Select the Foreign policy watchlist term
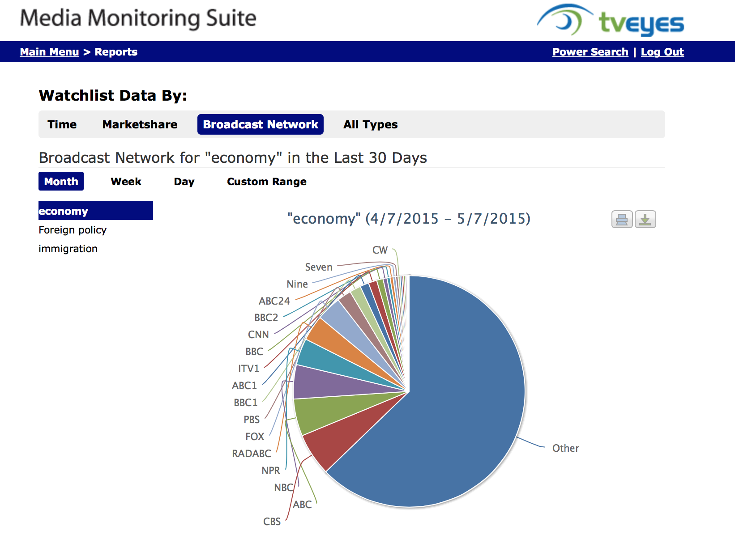This screenshot has width=735, height=560. (73, 230)
